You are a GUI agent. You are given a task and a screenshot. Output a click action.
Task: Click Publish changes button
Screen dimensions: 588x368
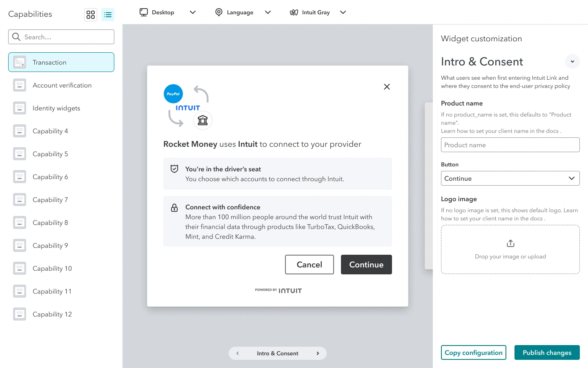(x=547, y=352)
